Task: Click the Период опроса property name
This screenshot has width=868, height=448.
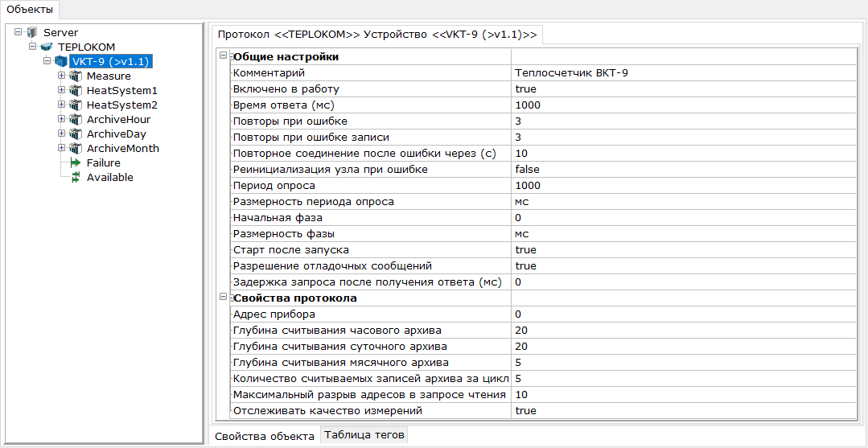Action: [274, 185]
